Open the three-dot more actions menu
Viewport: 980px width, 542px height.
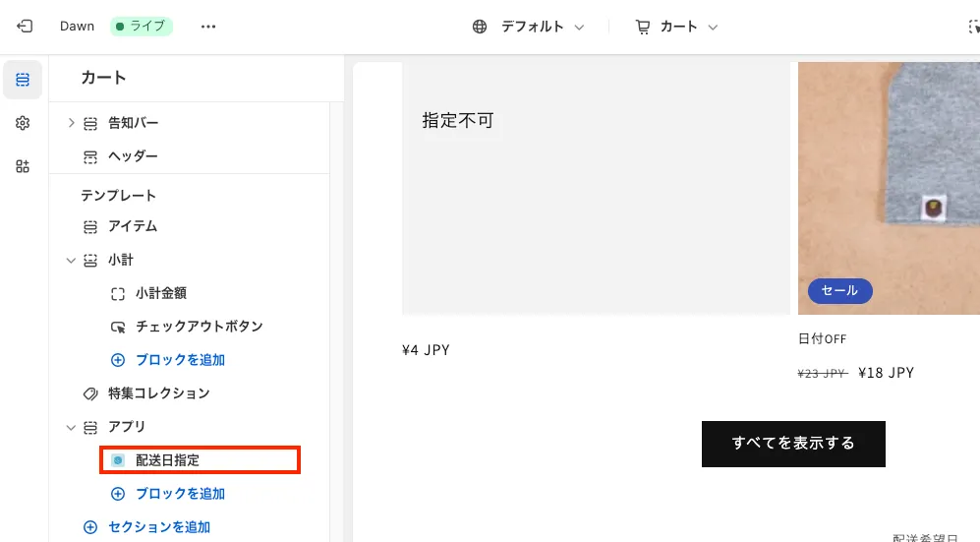point(207,27)
